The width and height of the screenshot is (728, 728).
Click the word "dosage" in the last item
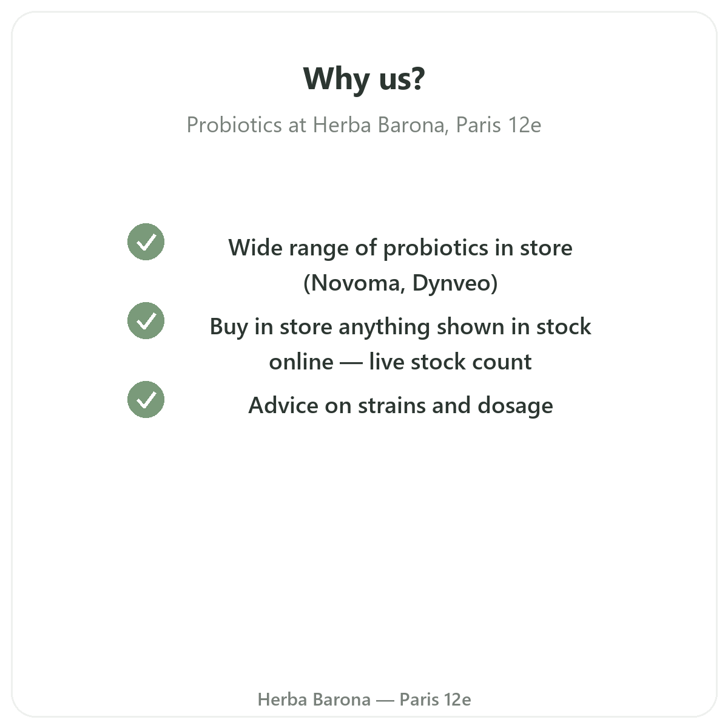(516, 406)
